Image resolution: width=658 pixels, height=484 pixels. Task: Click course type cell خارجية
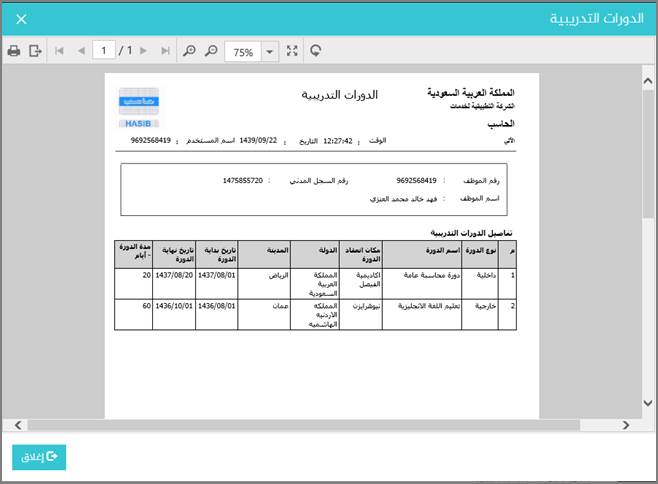pos(480,314)
